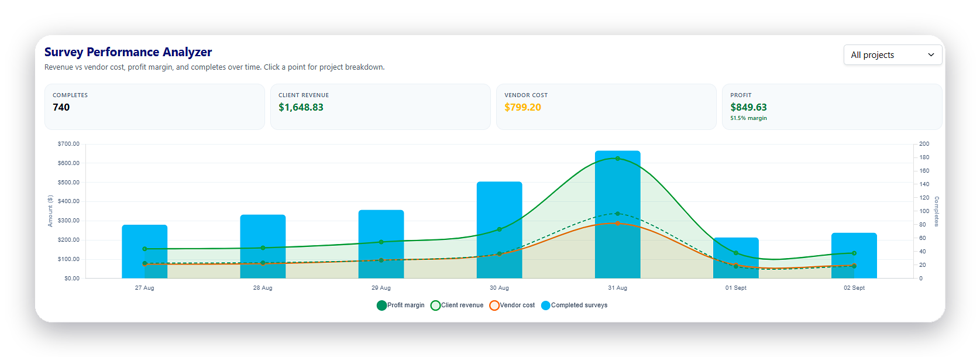Click the Survey Performance Analyzer title
Viewport: 980px width, 357px height.
coord(128,52)
